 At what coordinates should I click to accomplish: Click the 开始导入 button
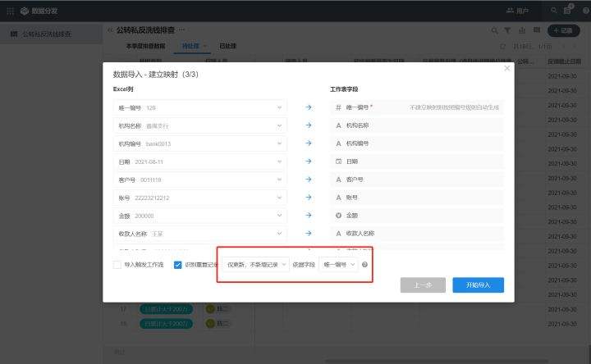478,285
